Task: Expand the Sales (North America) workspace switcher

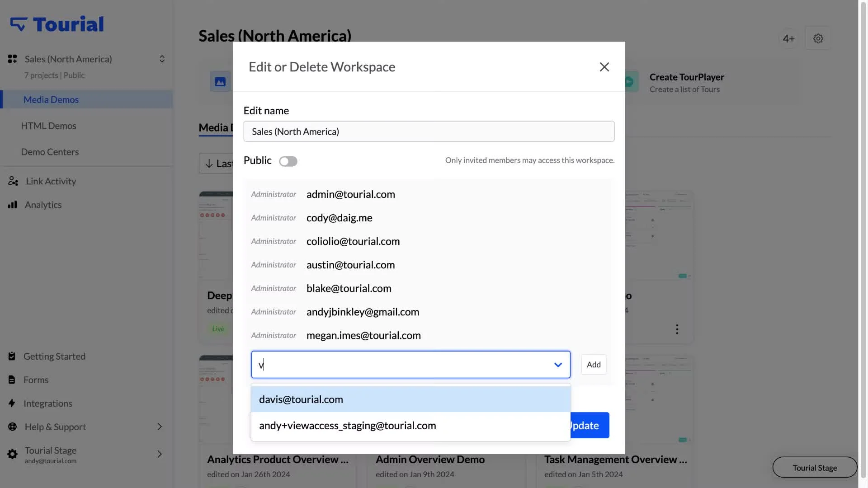Action: point(162,59)
